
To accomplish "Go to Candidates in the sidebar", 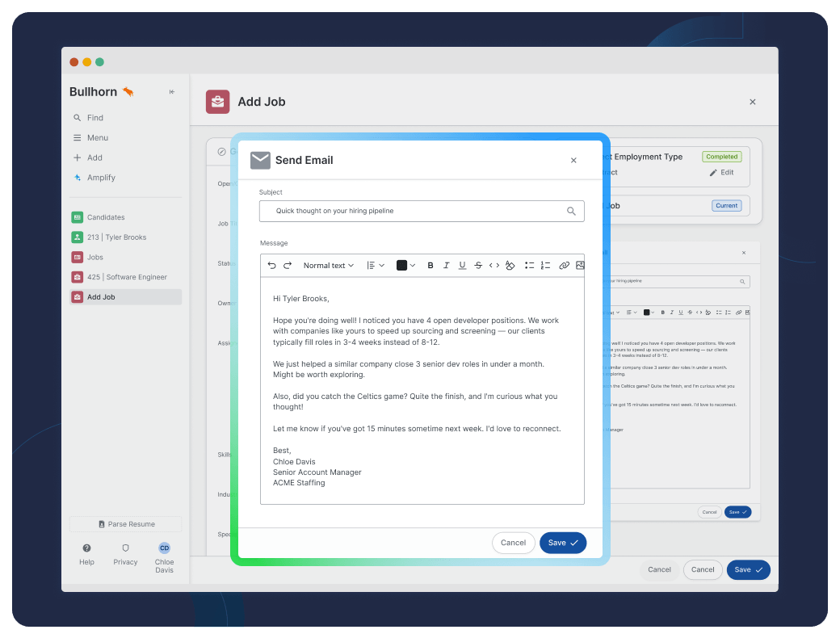I will (125, 217).
